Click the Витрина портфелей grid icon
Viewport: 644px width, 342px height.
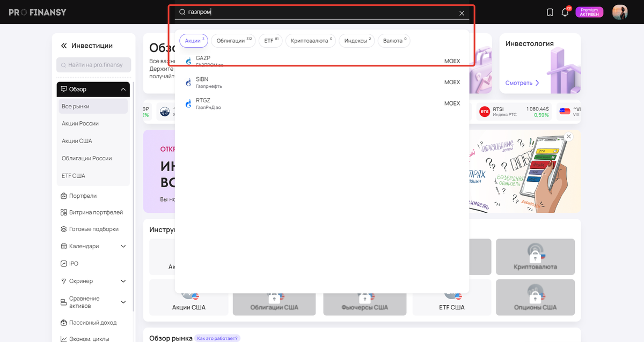[x=64, y=212]
